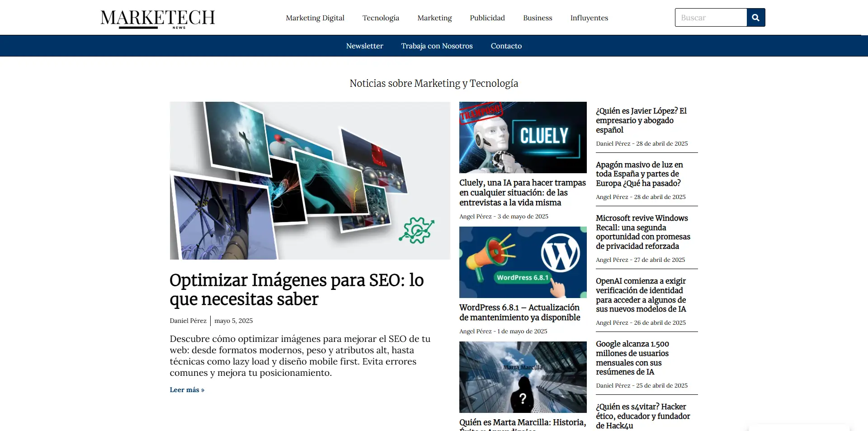The image size is (868, 431).
Task: Click date mayo 5, 2025
Action: click(233, 321)
